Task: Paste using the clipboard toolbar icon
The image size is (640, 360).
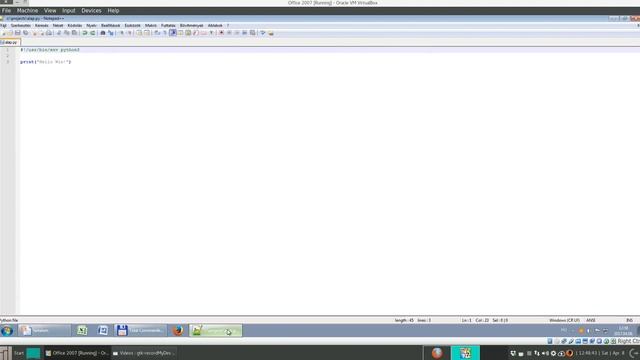Action: pyautogui.click(x=74, y=33)
